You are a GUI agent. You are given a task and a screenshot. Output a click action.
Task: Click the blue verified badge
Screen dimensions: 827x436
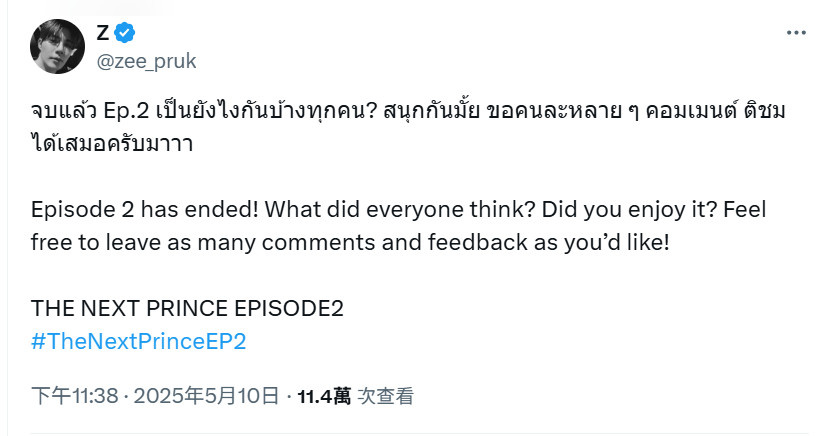124,33
